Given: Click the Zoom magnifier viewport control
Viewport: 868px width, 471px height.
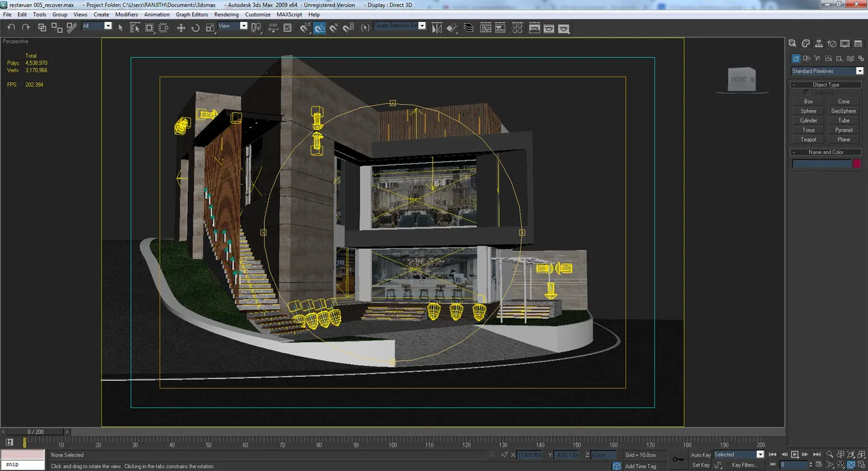Looking at the screenshot, I should click(829, 455).
